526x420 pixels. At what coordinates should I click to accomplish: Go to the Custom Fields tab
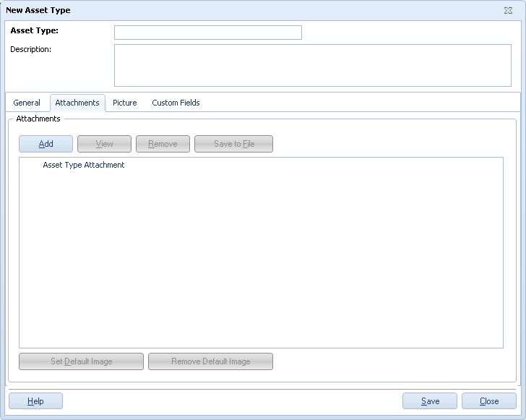pos(176,103)
